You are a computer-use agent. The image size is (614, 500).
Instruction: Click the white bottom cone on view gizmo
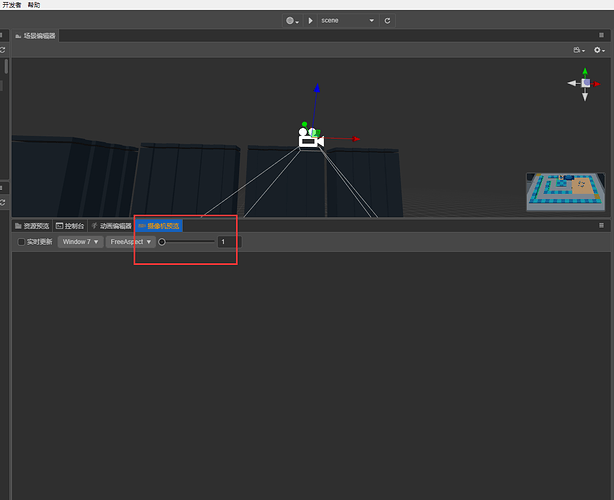(585, 96)
